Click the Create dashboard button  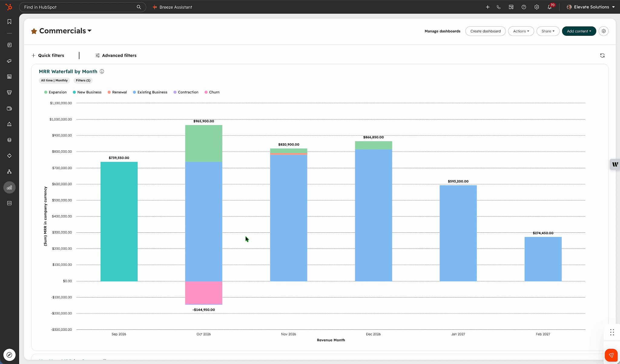485,31
